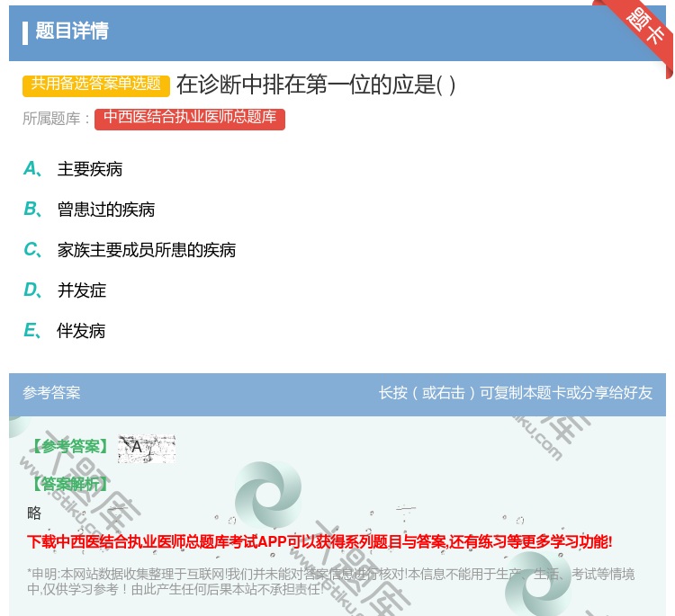
Task: Choose option A 主要疾病
Action: coord(73,169)
